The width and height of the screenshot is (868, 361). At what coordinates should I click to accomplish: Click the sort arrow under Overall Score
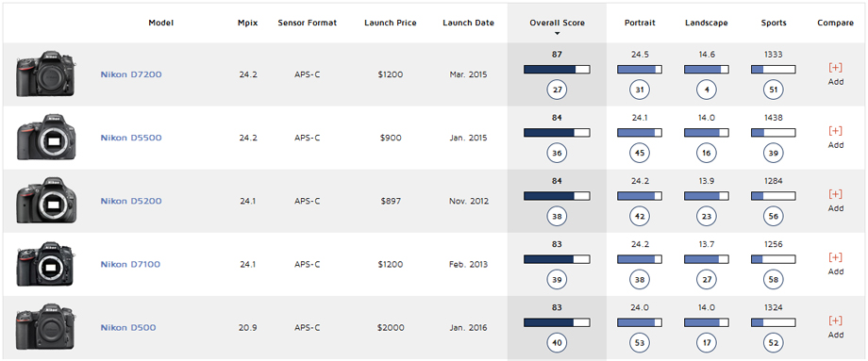557,34
